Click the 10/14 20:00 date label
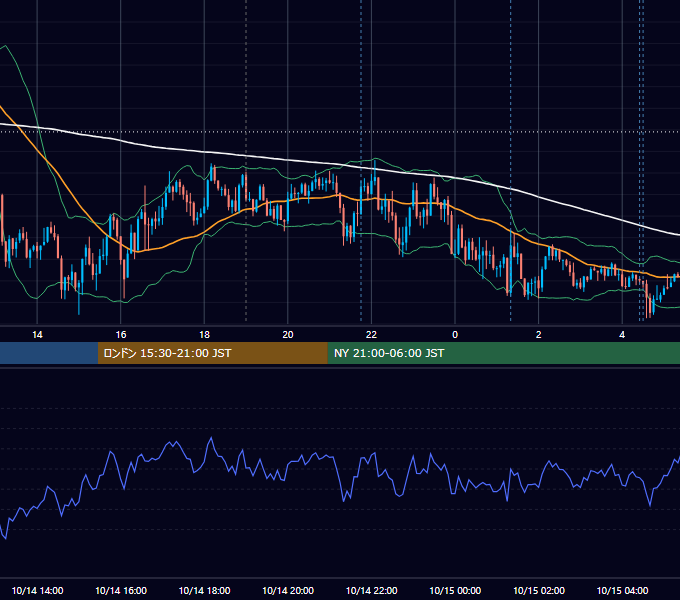This screenshot has height=600, width=680. 288,590
